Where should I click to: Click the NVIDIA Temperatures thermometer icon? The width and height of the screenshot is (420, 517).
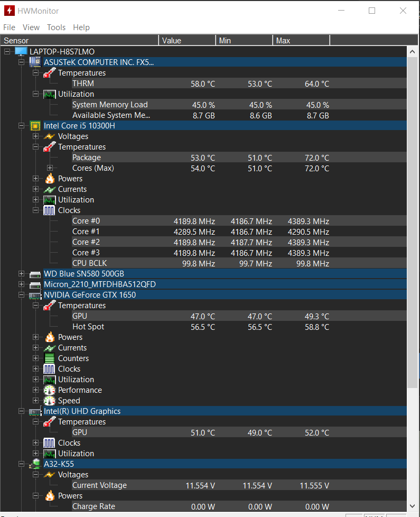[x=50, y=306]
